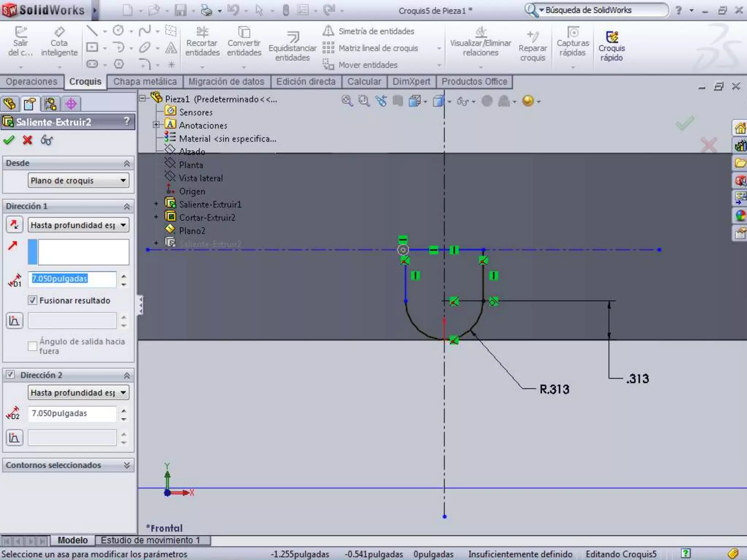The image size is (747, 560).
Task: Open the Chapa metálica tab
Action: (145, 82)
